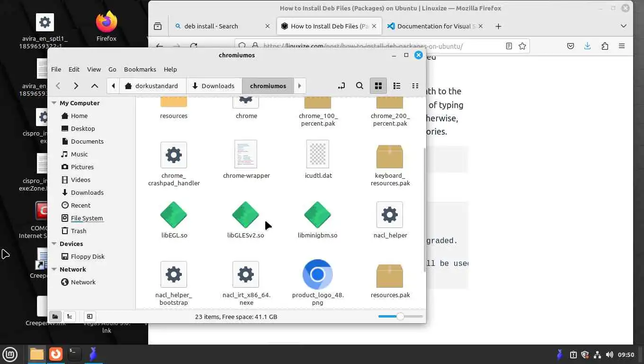Open the Edit menu
644x364 pixels.
tap(74, 69)
